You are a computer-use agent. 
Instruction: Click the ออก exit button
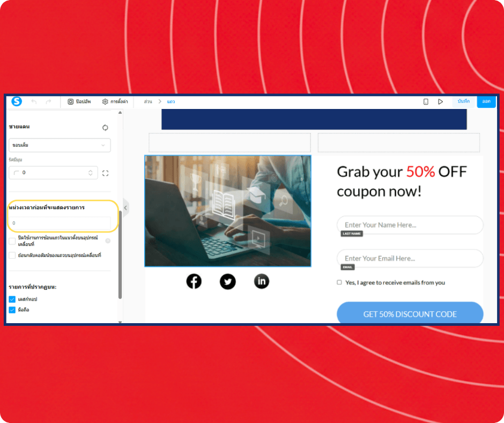tap(486, 101)
